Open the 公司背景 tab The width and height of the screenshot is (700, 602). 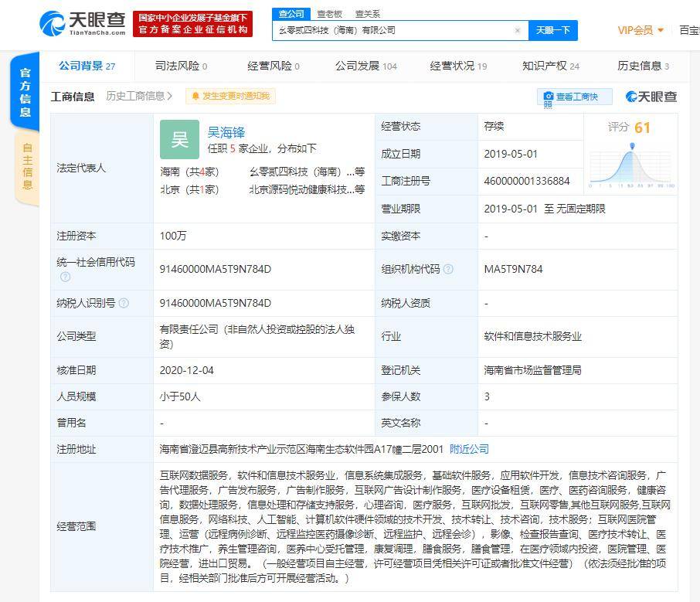[x=87, y=66]
